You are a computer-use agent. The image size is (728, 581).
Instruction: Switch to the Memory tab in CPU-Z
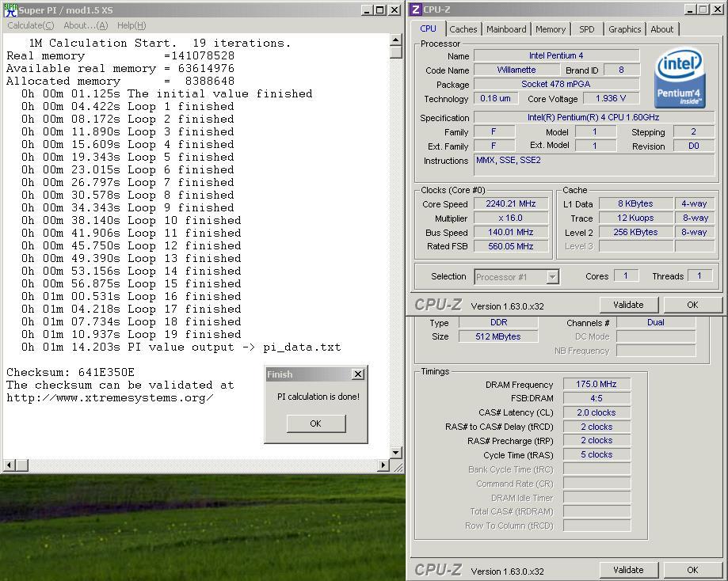point(551,29)
